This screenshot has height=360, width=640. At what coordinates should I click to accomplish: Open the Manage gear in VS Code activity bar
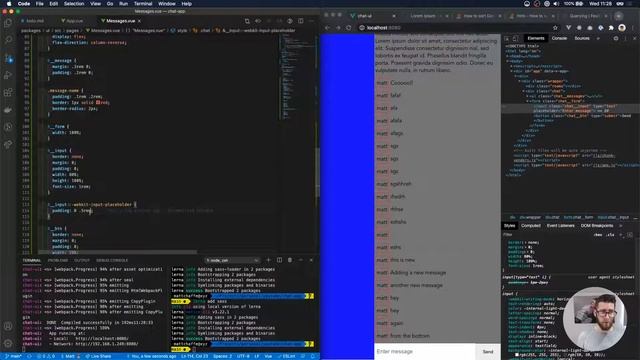pyautogui.click(x=8, y=343)
